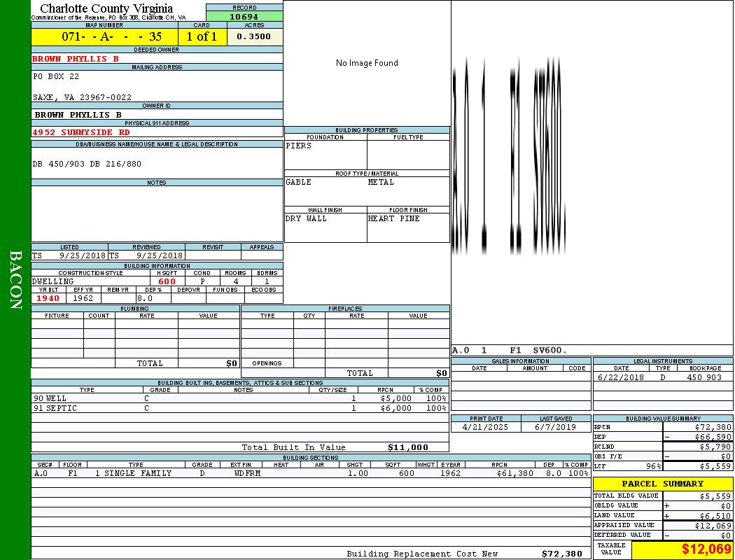Select deeded owner name BROWN PHYLLIS B
The width and height of the screenshot is (735, 560).
click(x=76, y=59)
